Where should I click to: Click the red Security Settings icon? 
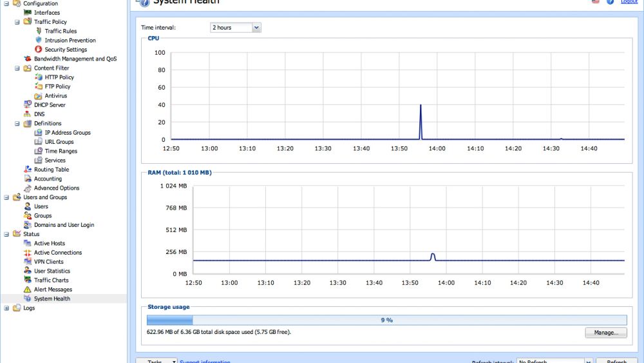(x=39, y=50)
